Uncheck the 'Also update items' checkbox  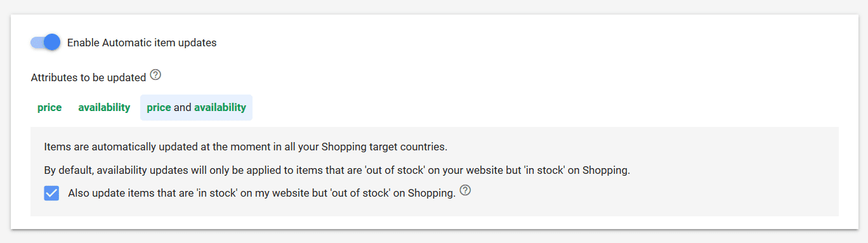pos(51,193)
